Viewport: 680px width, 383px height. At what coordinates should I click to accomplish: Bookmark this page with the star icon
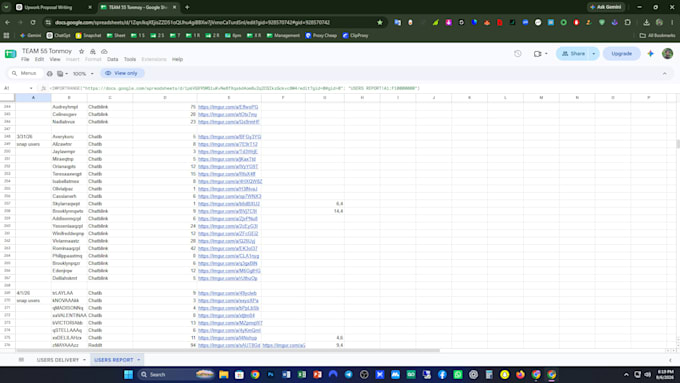pyautogui.click(x=380, y=23)
